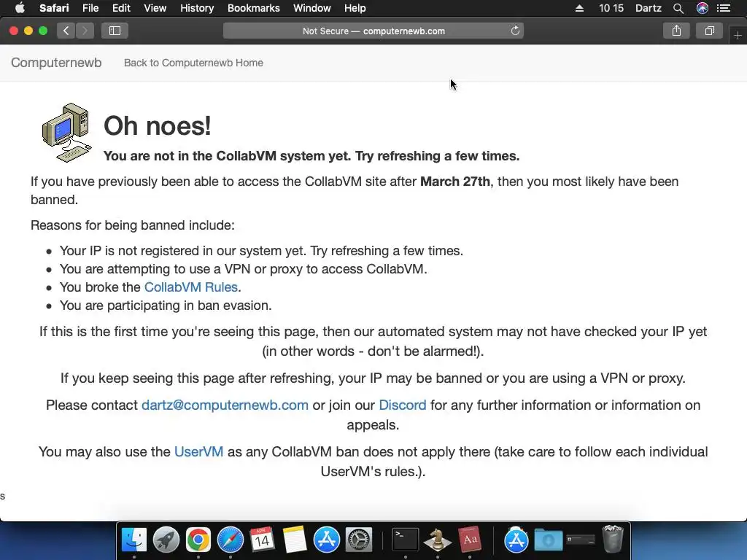747x560 pixels.
Task: Open the Apple menu
Action: click(x=20, y=8)
